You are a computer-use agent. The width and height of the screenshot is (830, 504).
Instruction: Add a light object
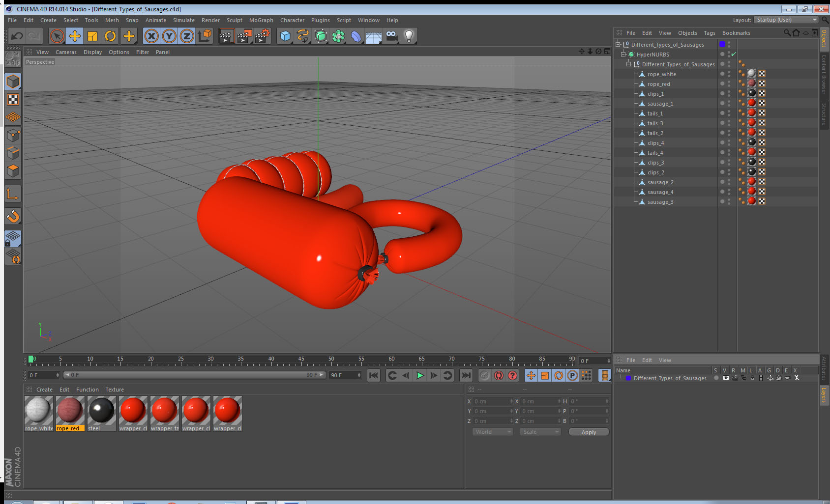409,36
